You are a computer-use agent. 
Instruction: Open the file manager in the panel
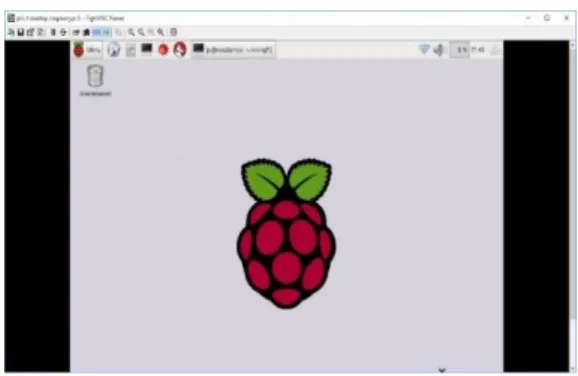[130, 50]
